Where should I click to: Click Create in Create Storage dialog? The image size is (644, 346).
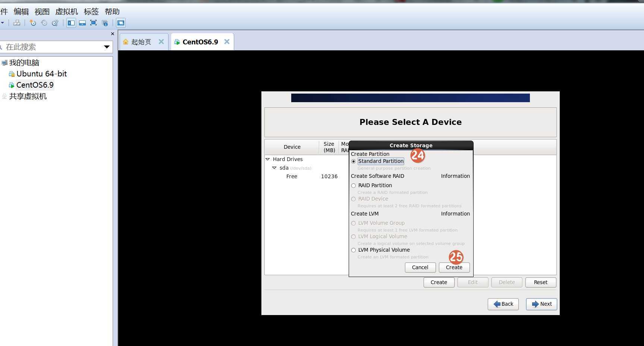(454, 267)
